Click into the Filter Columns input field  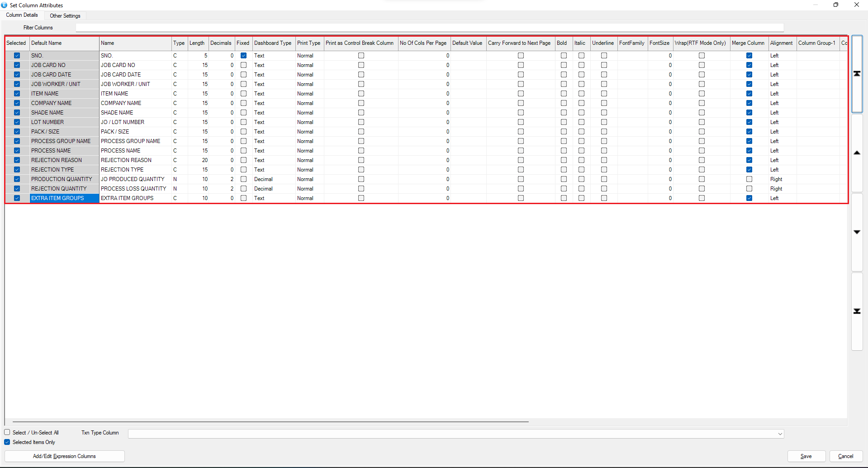point(429,28)
